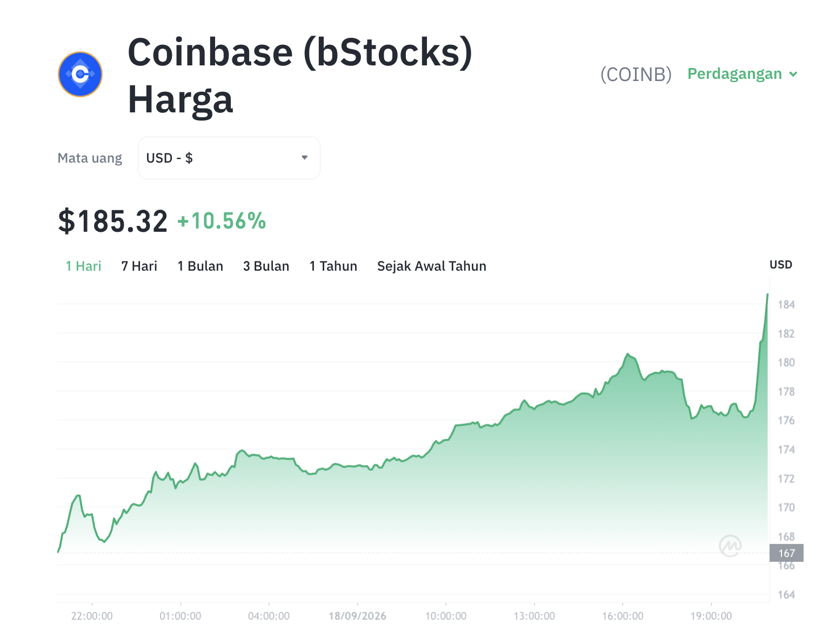
Task: Click the CoinMarketCap watermark logo on chart
Action: tap(730, 546)
